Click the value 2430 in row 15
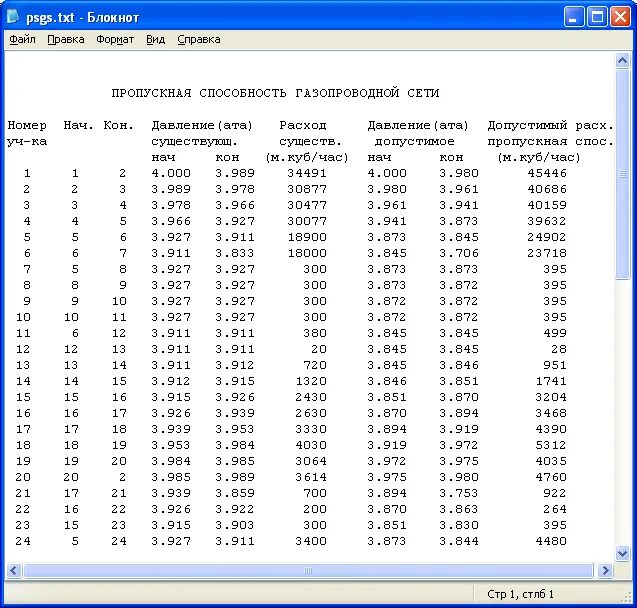 click(311, 397)
